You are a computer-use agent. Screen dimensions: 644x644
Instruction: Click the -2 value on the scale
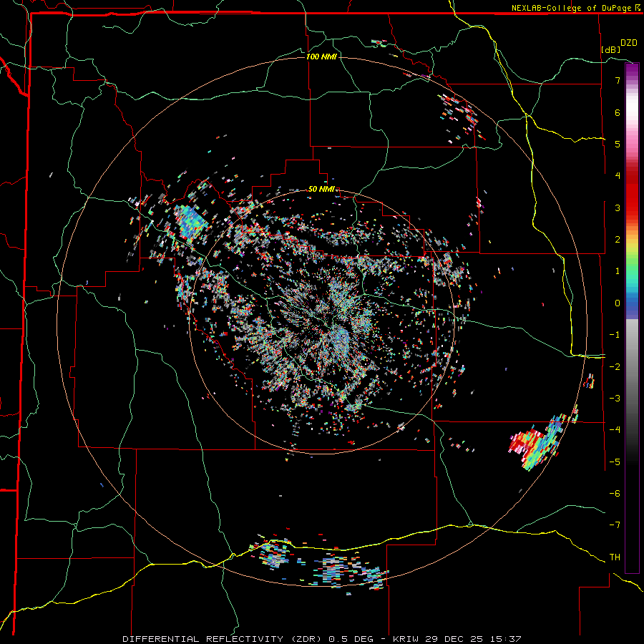(615, 367)
